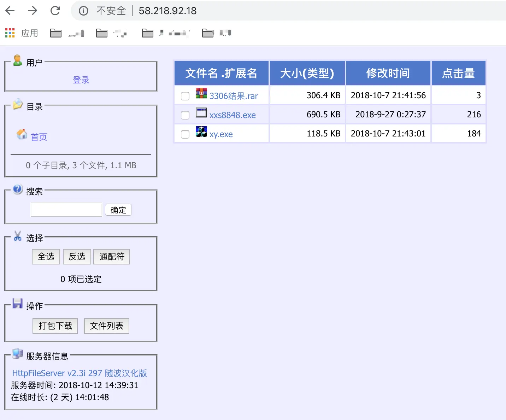The width and height of the screenshot is (506, 420).
Task: Download the xy.exe file link
Action: [x=221, y=134]
